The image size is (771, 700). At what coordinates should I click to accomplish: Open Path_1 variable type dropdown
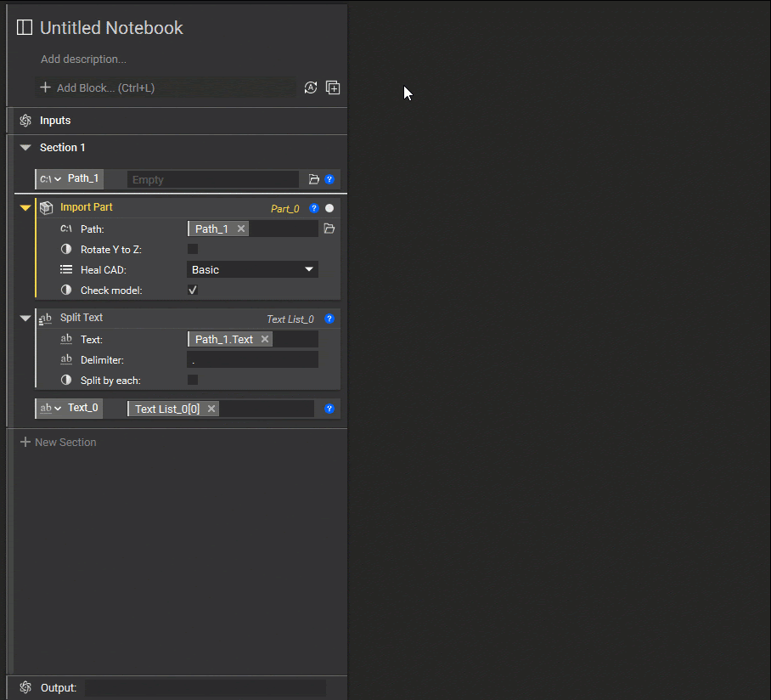click(51, 179)
